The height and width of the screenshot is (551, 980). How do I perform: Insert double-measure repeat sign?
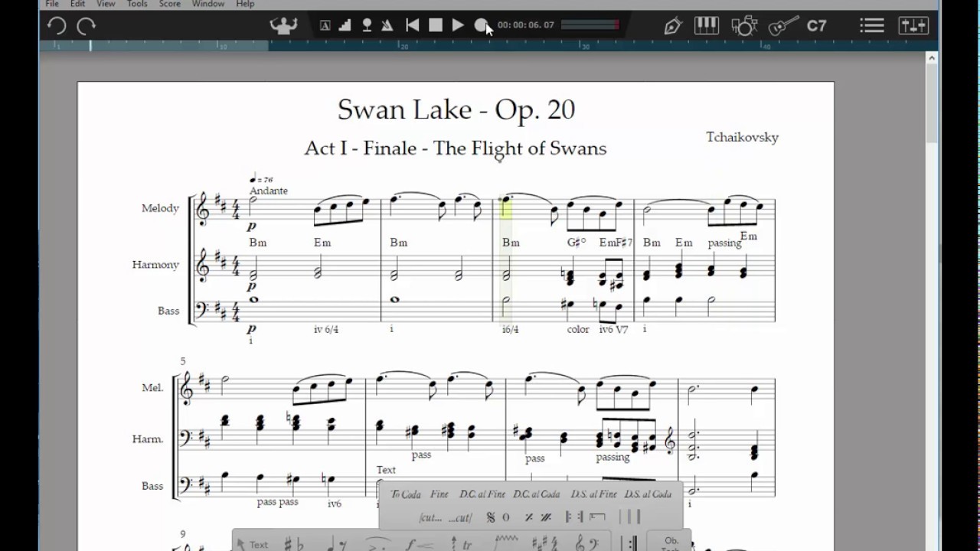click(546, 517)
